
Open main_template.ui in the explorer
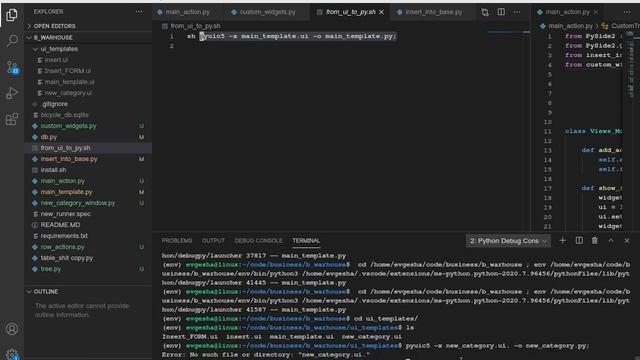(88, 82)
